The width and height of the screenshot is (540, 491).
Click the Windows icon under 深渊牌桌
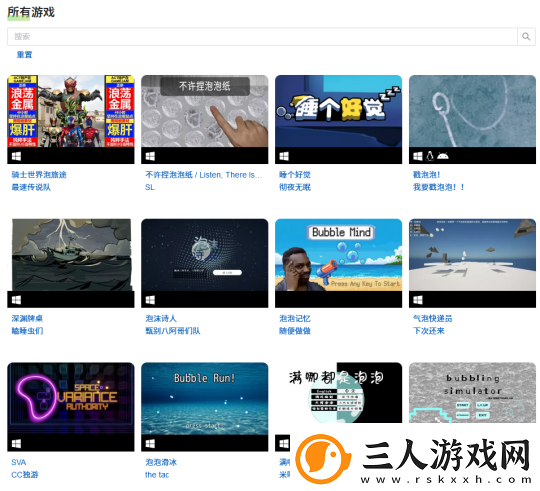pos(16,300)
